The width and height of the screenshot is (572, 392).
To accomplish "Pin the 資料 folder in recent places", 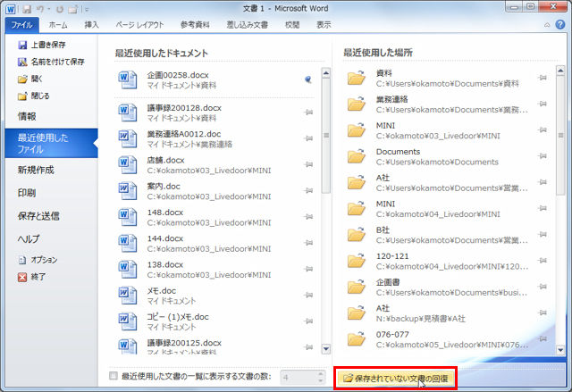I will tap(543, 78).
